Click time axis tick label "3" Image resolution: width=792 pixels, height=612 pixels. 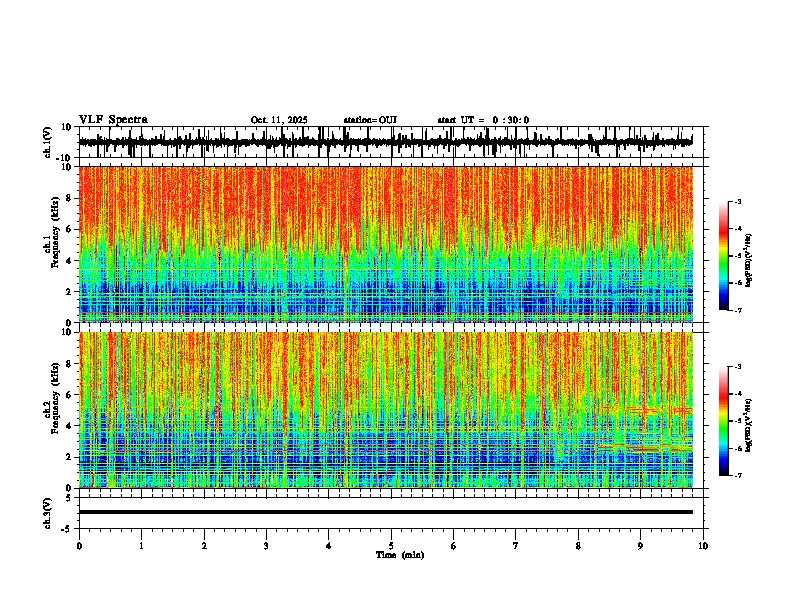point(266,546)
